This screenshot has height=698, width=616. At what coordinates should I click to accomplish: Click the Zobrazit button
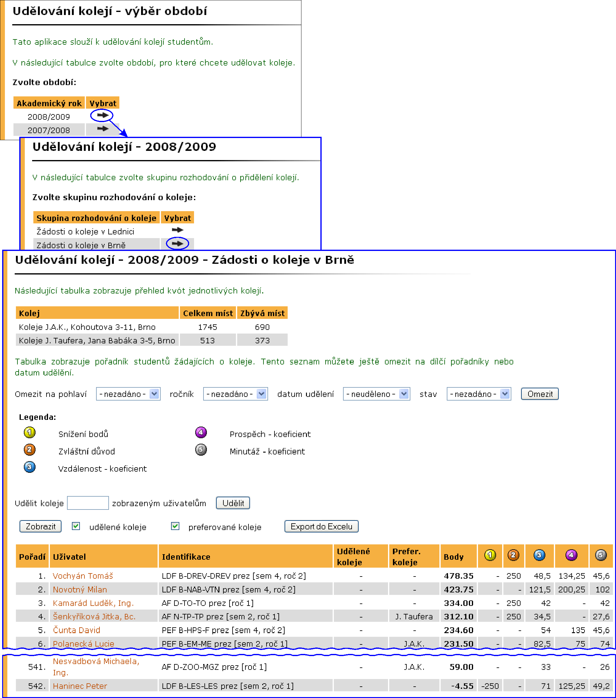click(40, 526)
